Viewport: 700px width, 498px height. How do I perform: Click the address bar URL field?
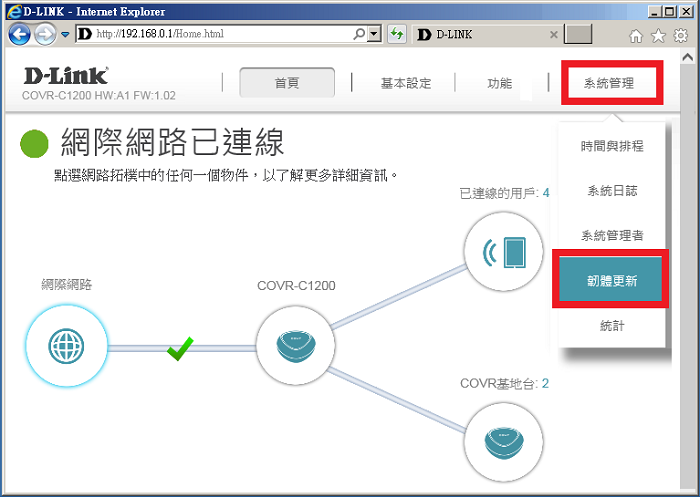[220, 34]
